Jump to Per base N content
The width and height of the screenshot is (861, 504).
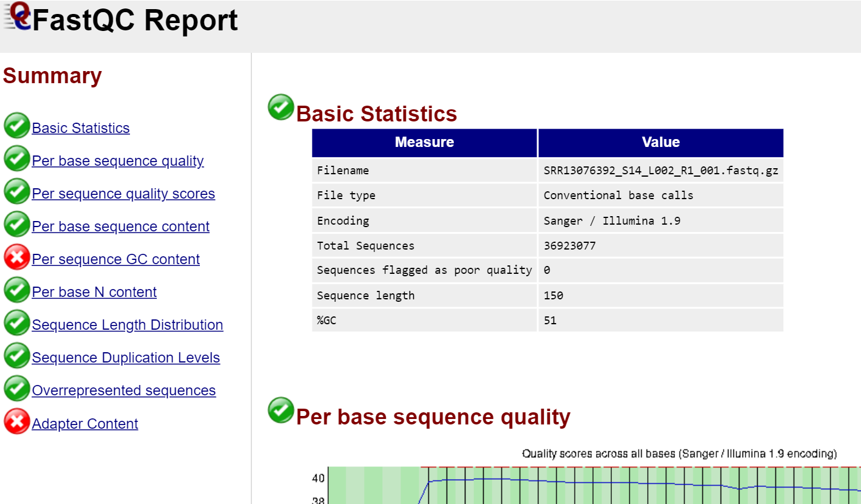coord(94,292)
